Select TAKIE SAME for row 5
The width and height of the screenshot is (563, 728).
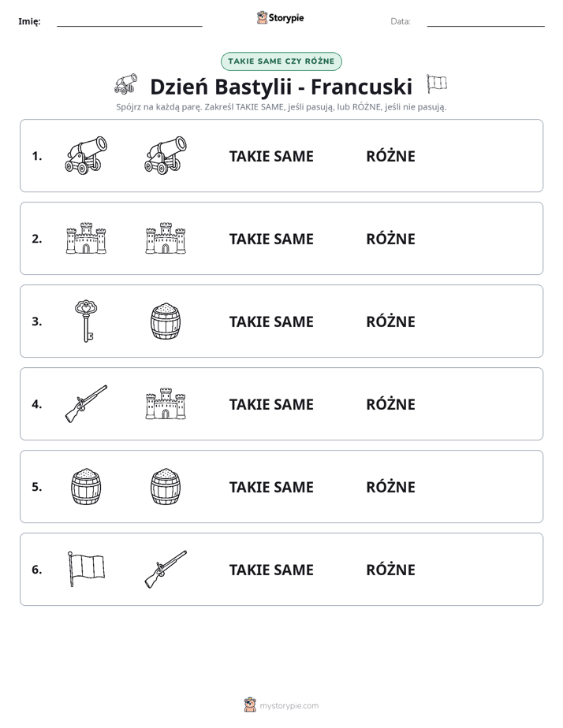coord(271,487)
